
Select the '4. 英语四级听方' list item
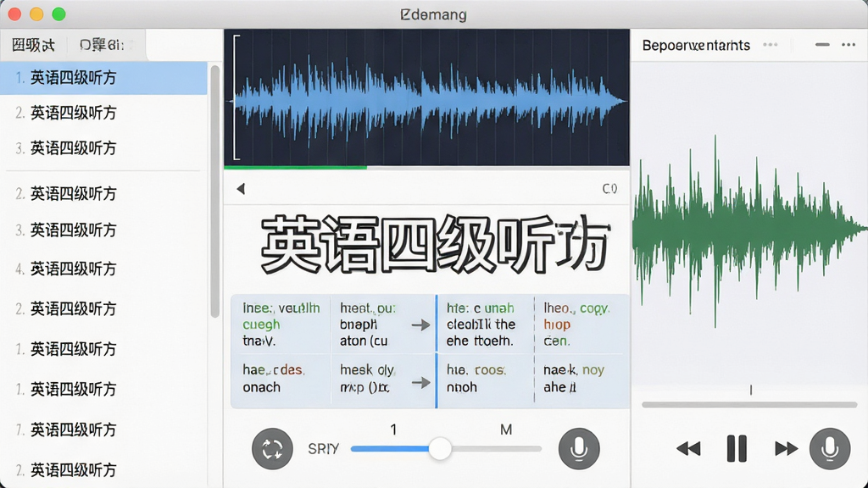tap(103, 269)
